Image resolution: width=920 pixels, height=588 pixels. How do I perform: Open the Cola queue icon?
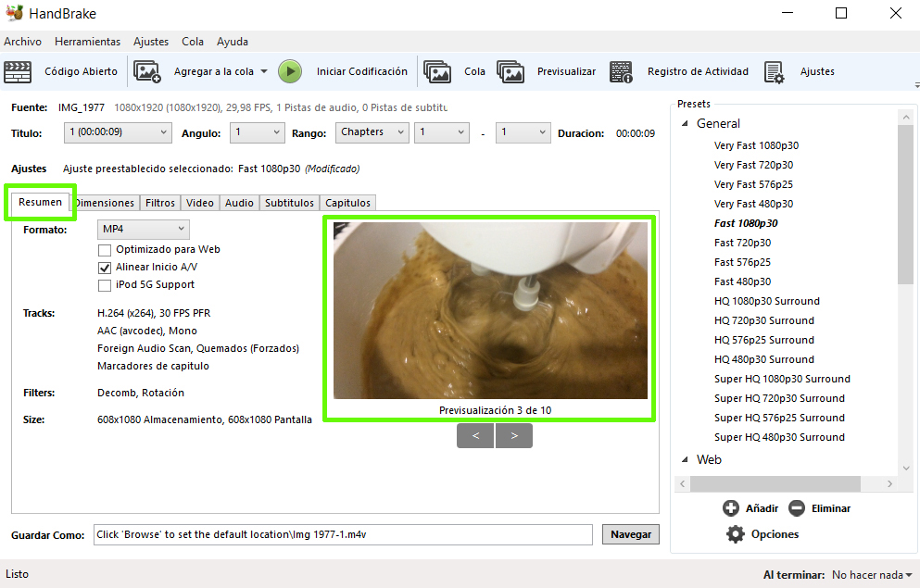pos(437,71)
